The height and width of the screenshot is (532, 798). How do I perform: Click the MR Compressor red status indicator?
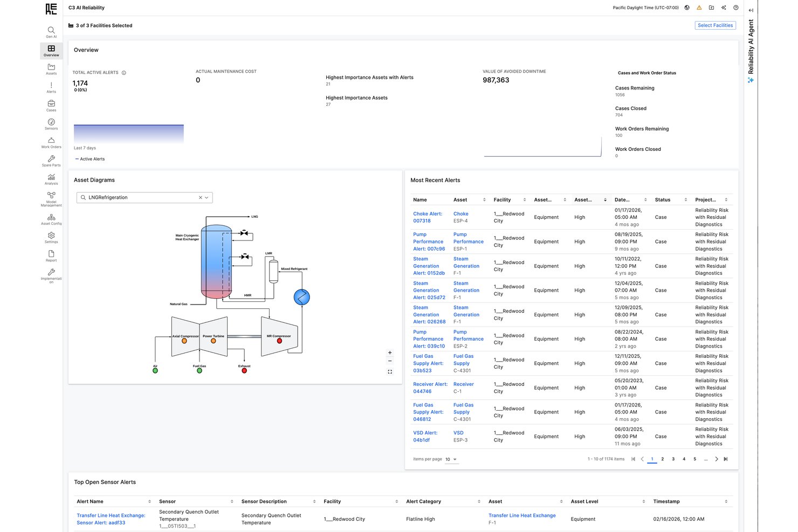coord(279,341)
